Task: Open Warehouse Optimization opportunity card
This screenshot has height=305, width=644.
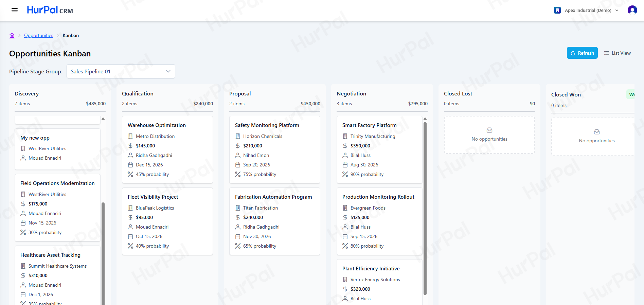Action: [167, 149]
